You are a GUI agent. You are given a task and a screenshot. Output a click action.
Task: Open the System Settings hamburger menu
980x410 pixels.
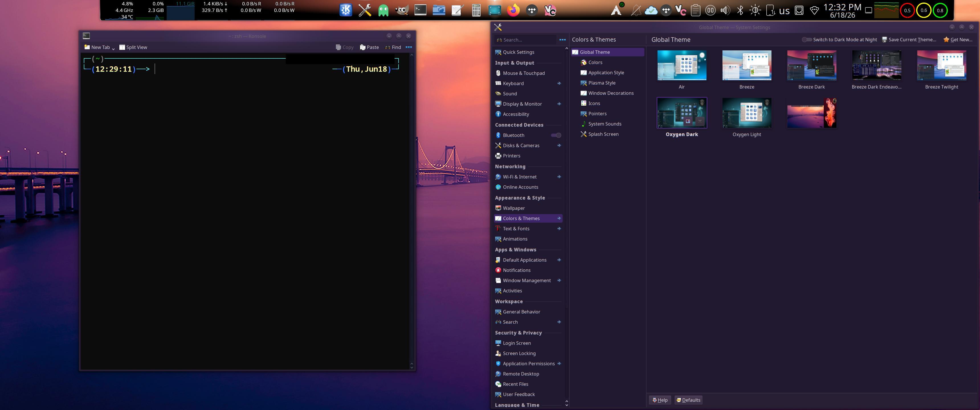562,40
